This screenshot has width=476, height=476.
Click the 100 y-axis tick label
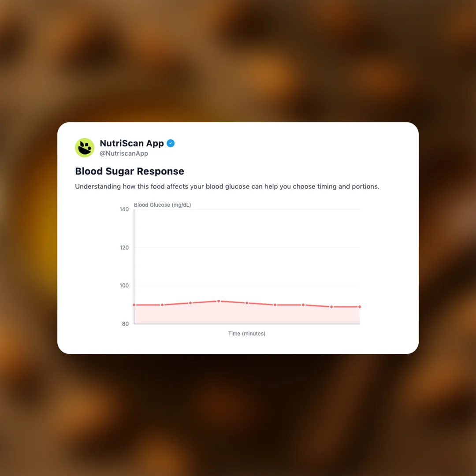(124, 286)
